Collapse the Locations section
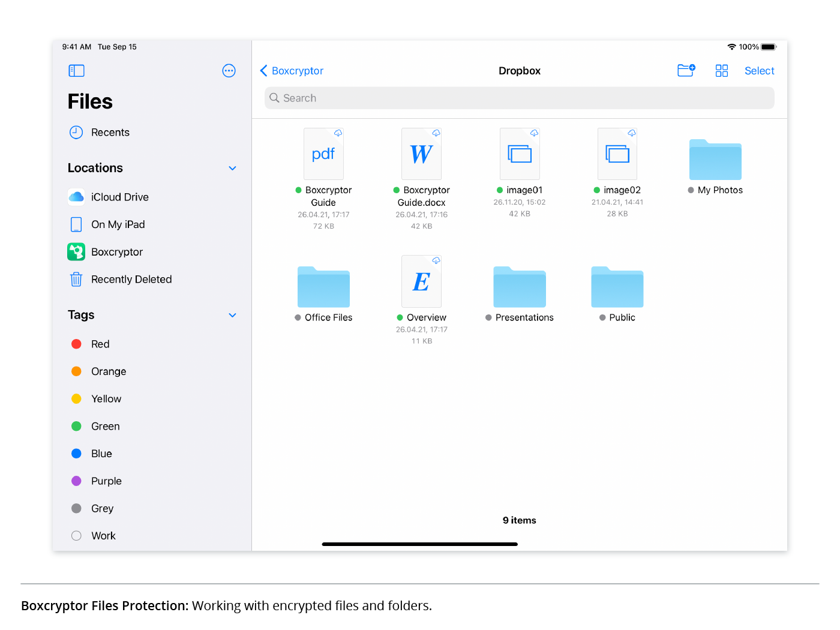840x630 pixels. coord(232,168)
